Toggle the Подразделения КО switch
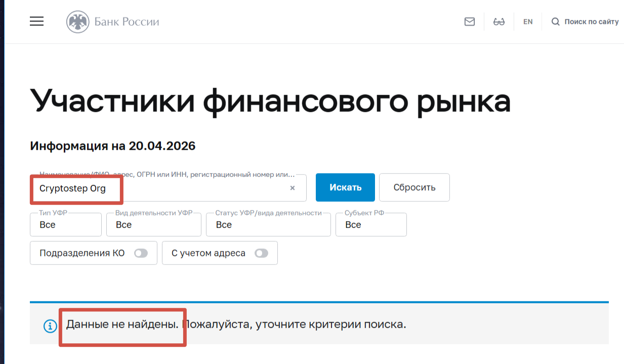 [141, 253]
